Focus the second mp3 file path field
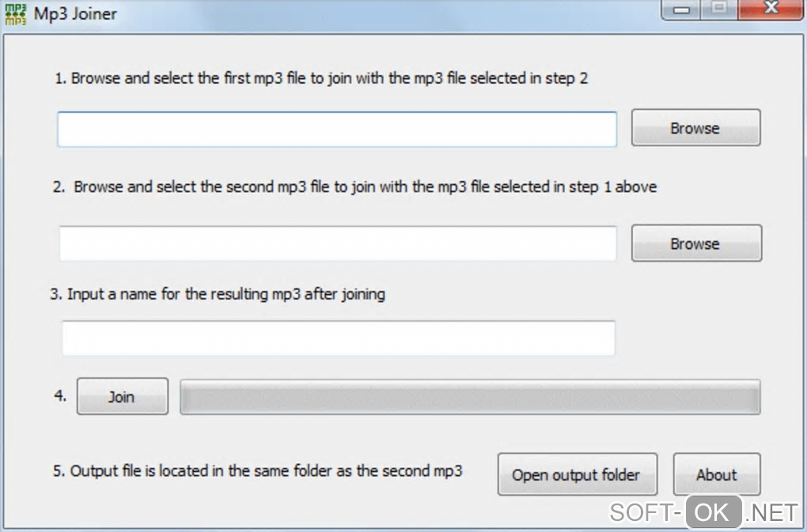Screen dimensions: 807x532 pyautogui.click(x=338, y=243)
